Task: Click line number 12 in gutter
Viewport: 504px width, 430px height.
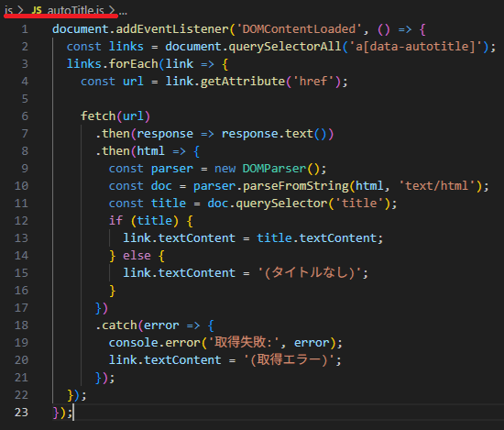Action: 21,221
